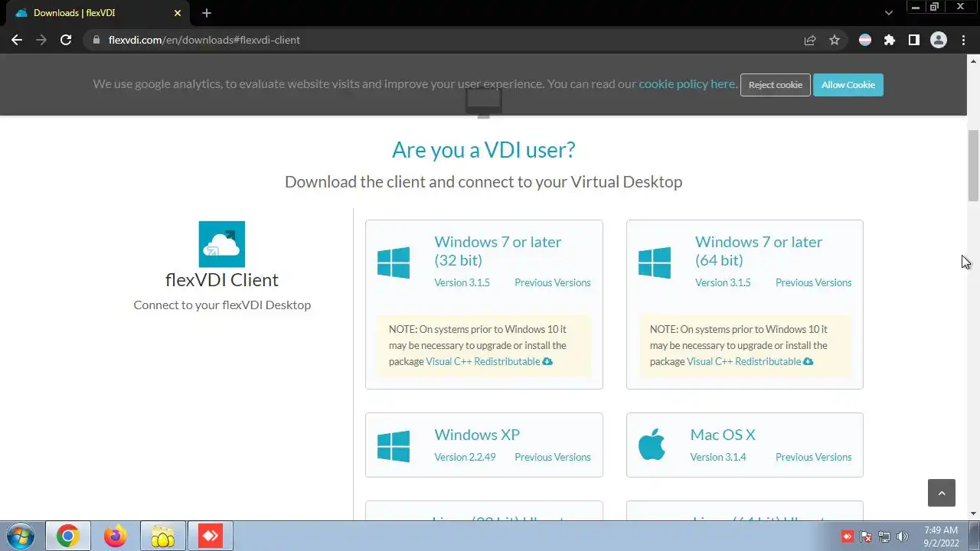The height and width of the screenshot is (551, 980).
Task: Open the Chrome profile avatar menu
Action: tap(939, 40)
